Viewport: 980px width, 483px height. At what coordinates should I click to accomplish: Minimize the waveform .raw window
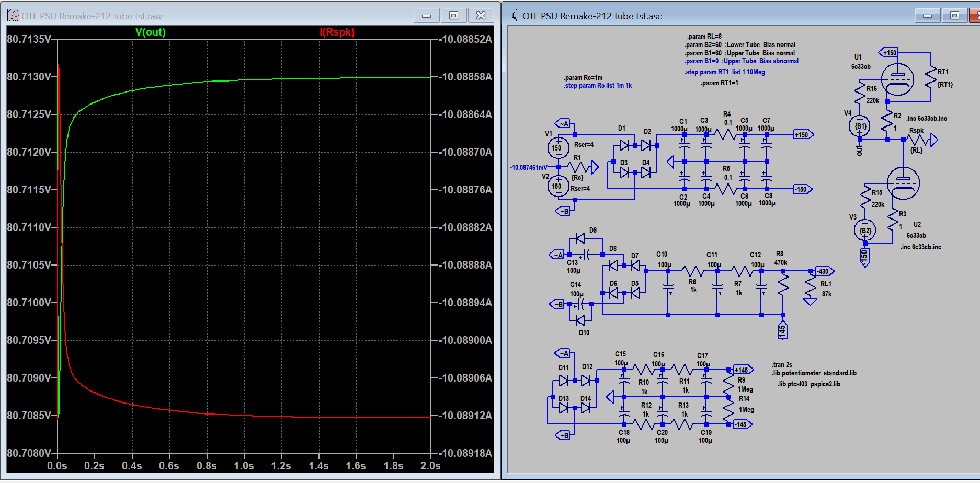[x=427, y=16]
